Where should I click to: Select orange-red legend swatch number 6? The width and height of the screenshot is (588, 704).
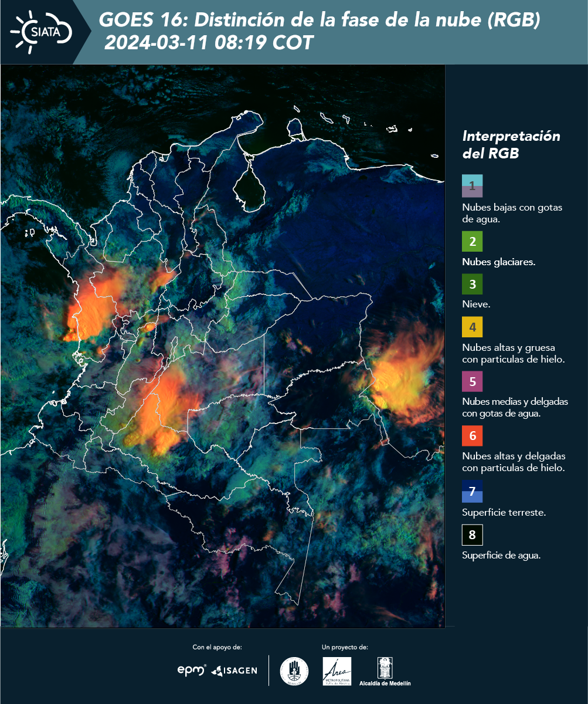[x=472, y=436]
